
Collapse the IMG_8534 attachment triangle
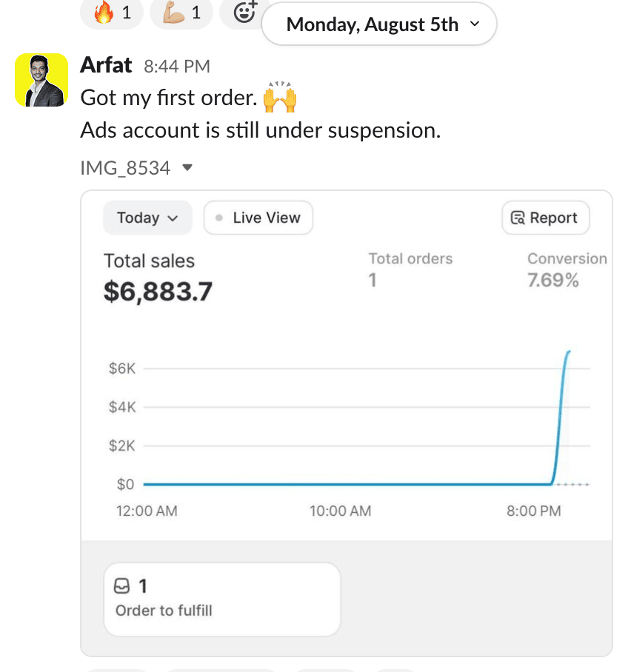coord(187,168)
